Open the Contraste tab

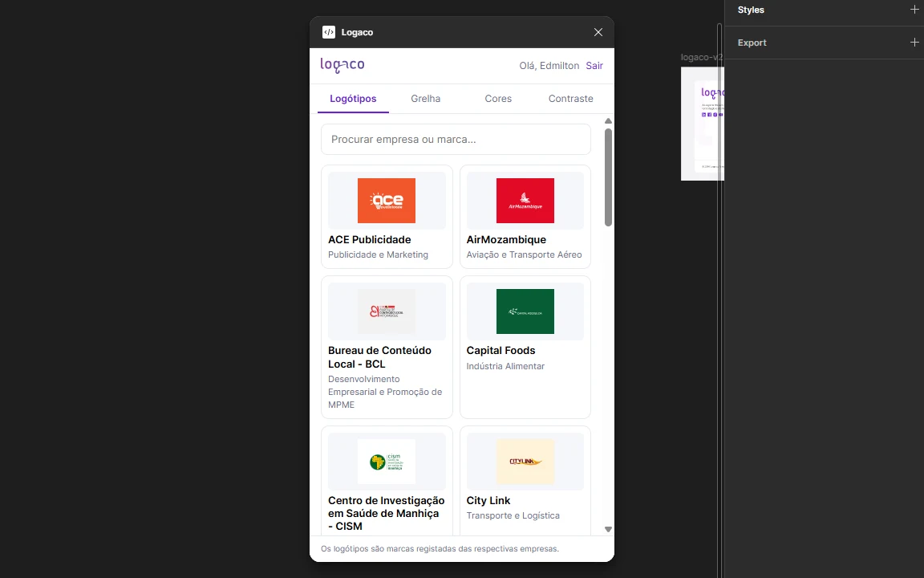point(570,99)
